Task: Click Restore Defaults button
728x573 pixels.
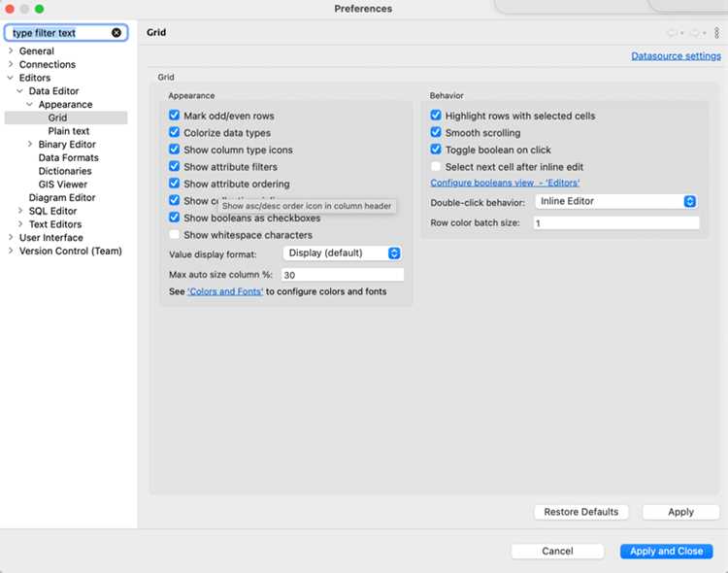Action: (581, 512)
